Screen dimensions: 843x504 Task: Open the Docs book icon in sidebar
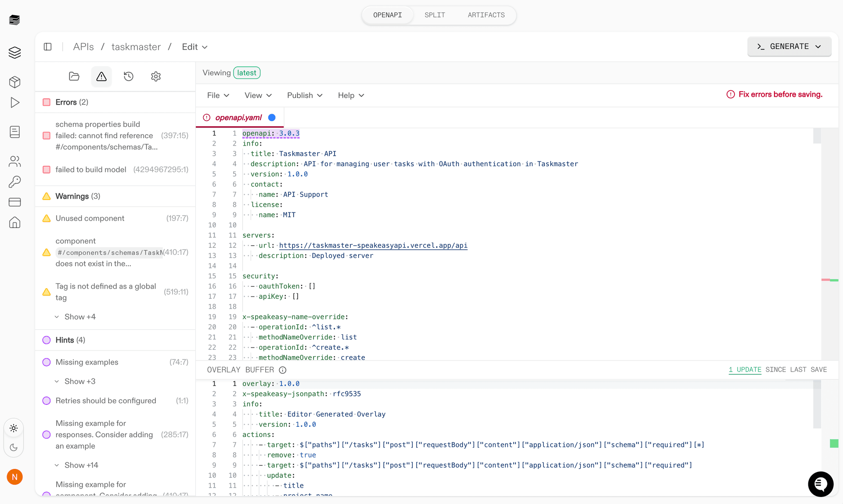14,132
